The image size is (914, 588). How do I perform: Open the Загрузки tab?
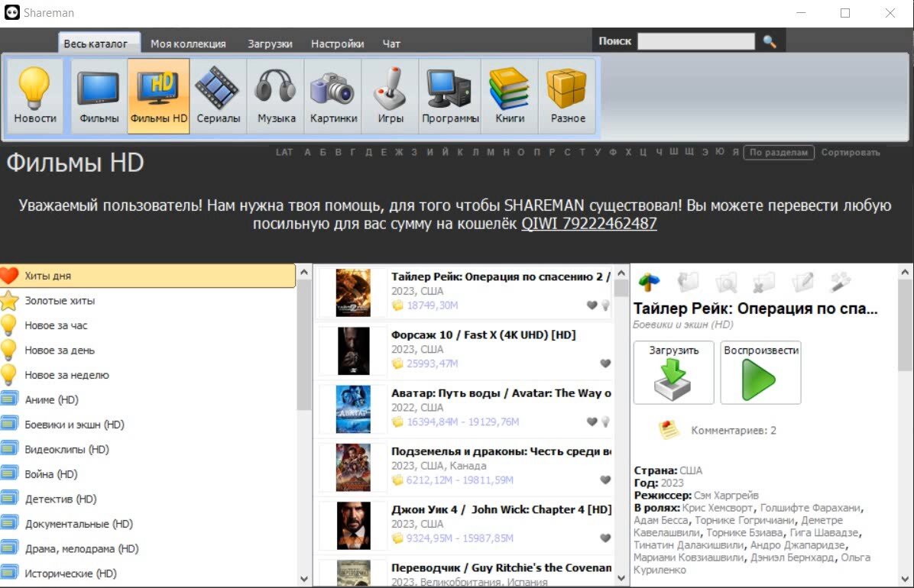point(270,44)
